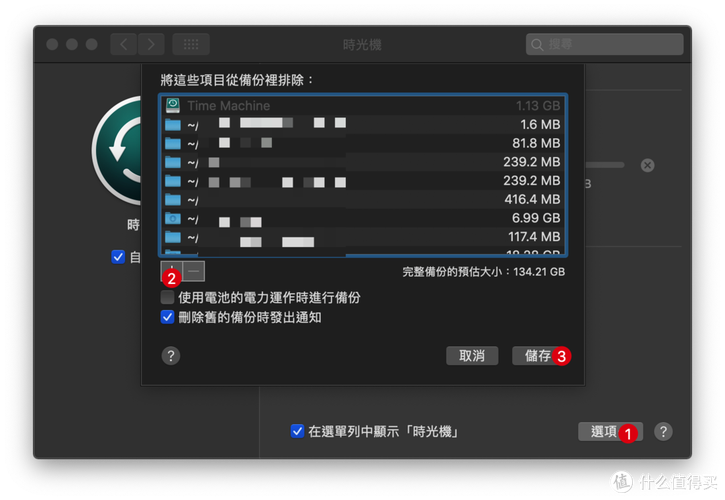Viewport: 725px width, 500px height.
Task: Toggle 在選單列中顯示「時光機」 checkbox
Action: pos(297,431)
